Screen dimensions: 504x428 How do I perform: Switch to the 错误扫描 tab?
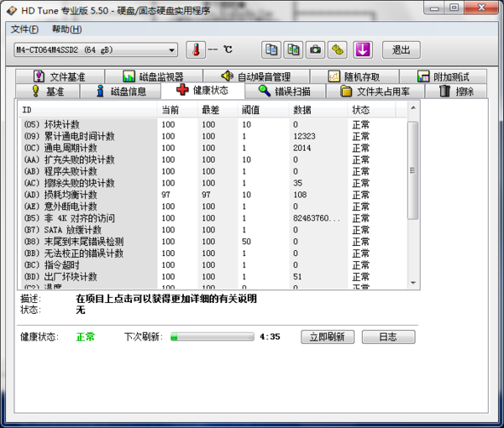pos(285,91)
